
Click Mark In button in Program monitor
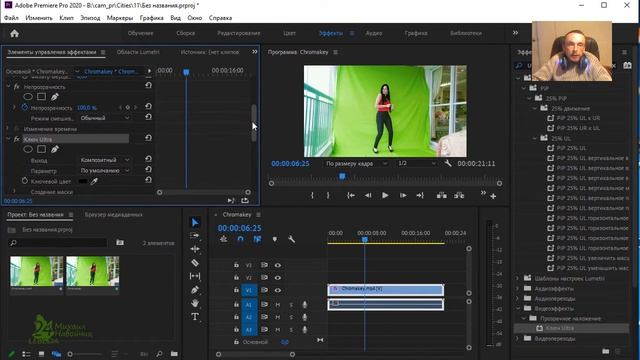pos(312,196)
